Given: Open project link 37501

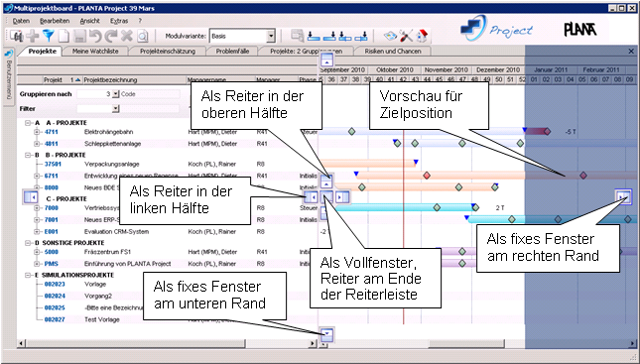Looking at the screenshot, I should (53, 164).
